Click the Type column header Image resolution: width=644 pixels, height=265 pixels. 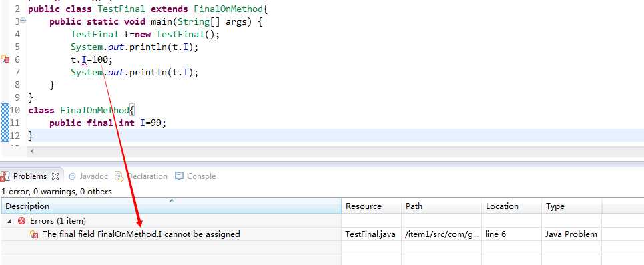click(x=571, y=206)
